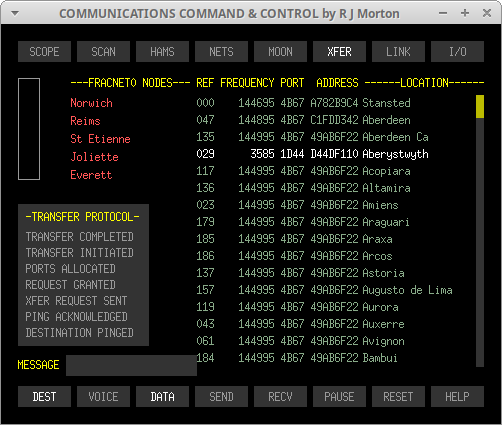
Task: Select the NETS tab
Action: (x=221, y=52)
